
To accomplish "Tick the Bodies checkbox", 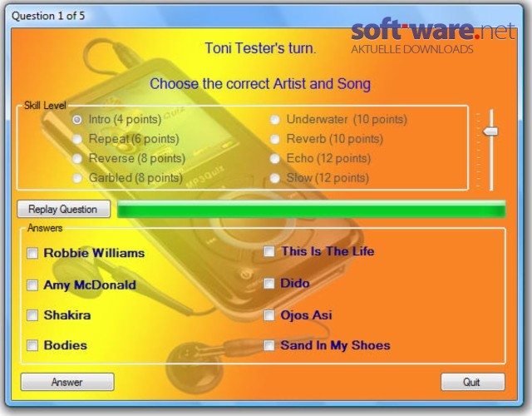I will click(32, 345).
